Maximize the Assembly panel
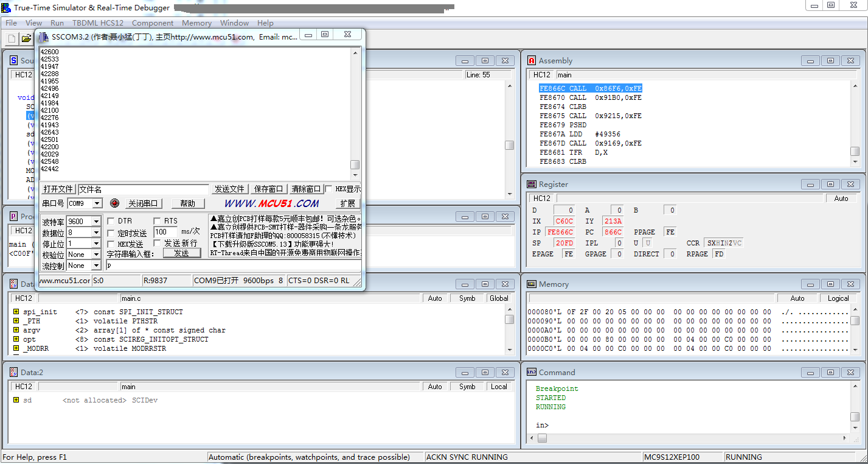This screenshot has width=868, height=464. coord(830,60)
